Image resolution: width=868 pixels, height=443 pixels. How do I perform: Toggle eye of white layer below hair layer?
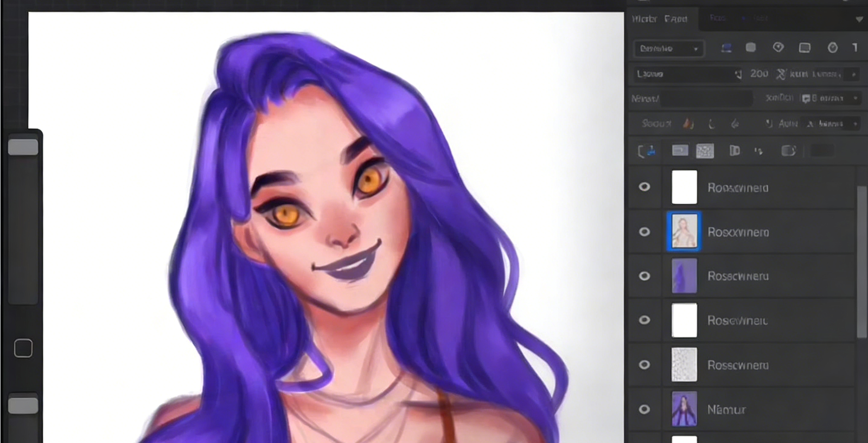(x=644, y=320)
